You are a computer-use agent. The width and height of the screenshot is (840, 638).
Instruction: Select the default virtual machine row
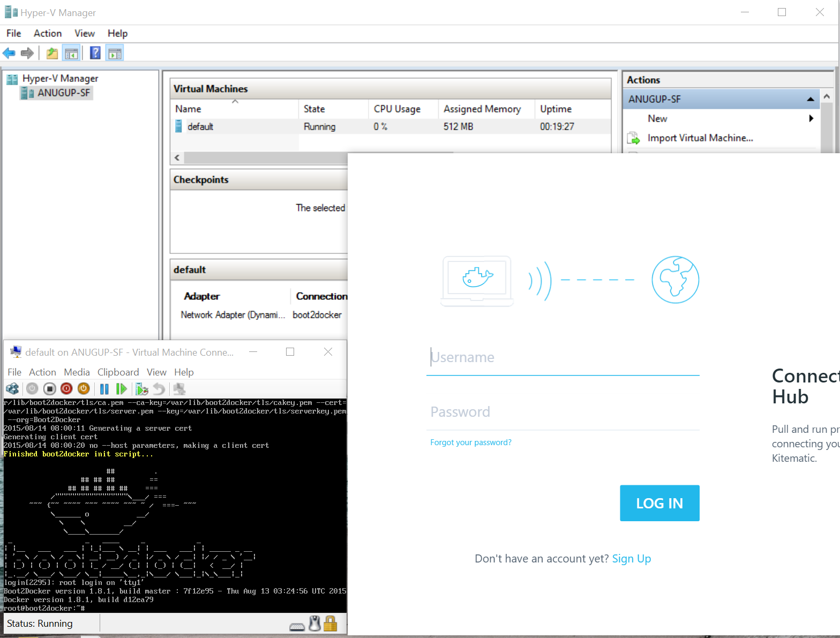point(391,126)
